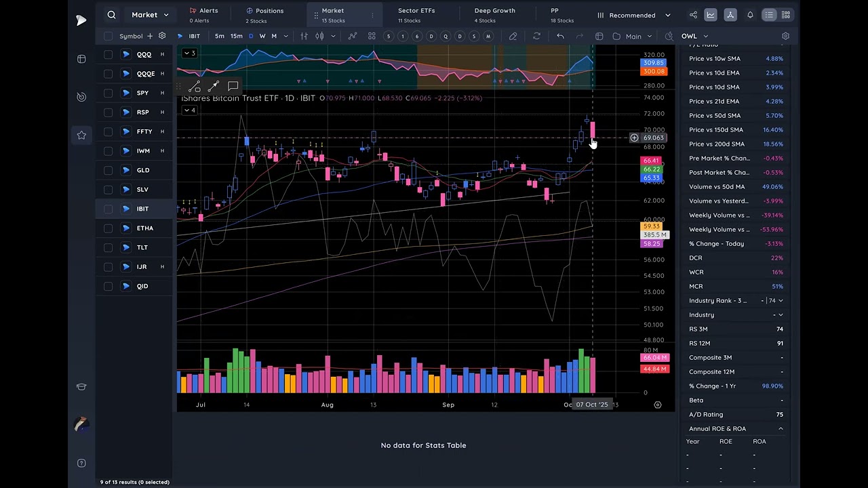Open the left sidebar layout panel icon

81,59
